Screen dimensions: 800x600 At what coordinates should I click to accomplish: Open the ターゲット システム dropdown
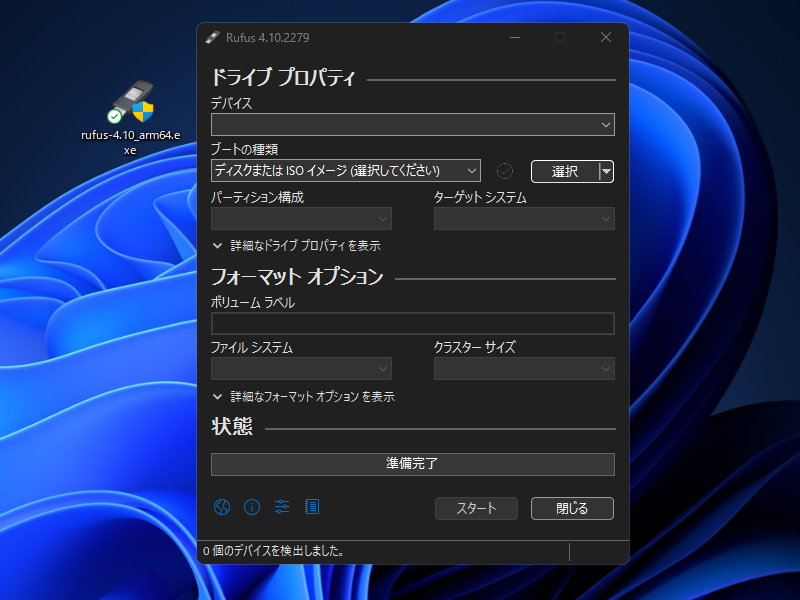click(x=524, y=218)
